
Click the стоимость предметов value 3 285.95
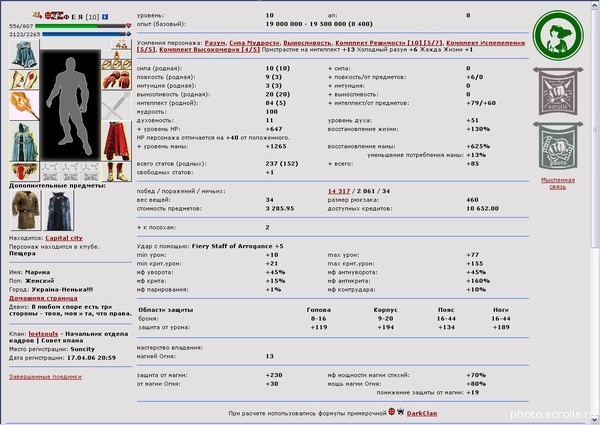tap(280, 208)
